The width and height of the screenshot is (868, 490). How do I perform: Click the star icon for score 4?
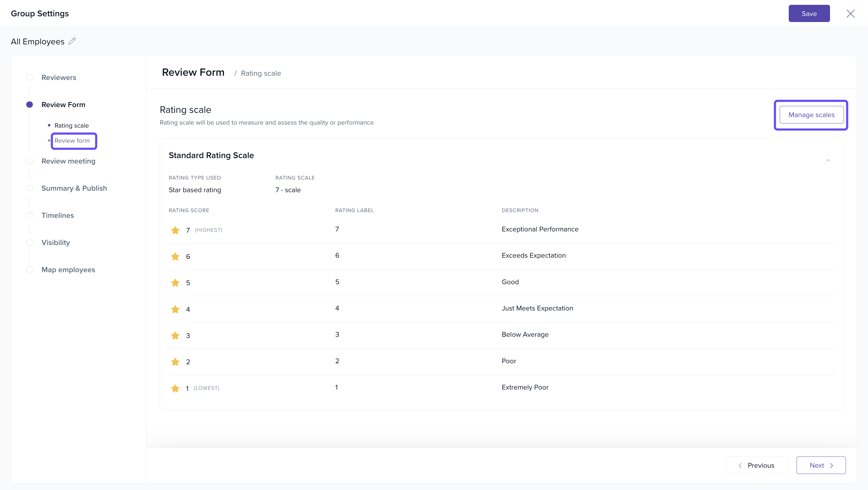coord(175,309)
